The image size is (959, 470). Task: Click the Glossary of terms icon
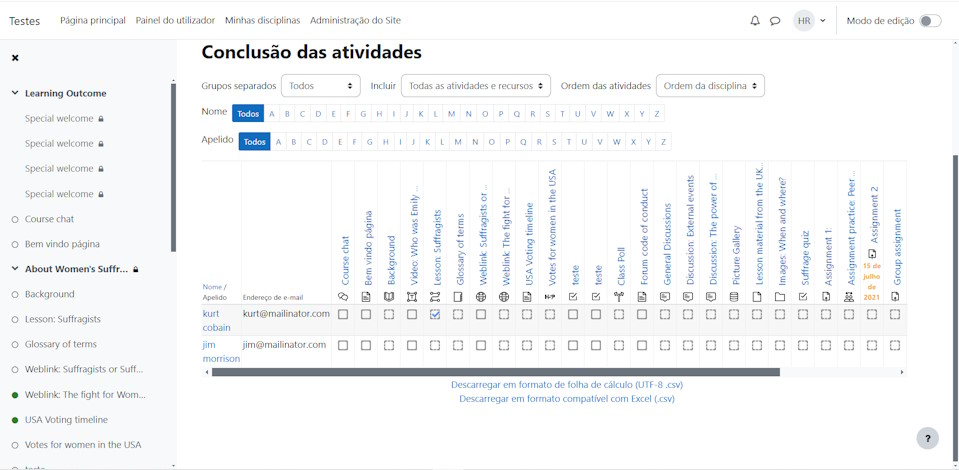pyautogui.click(x=458, y=297)
